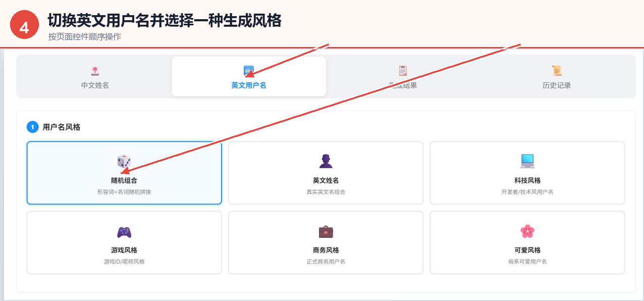Click the mahjong tile icon above 中文姓名
The height and width of the screenshot is (301, 644).
coord(95,71)
